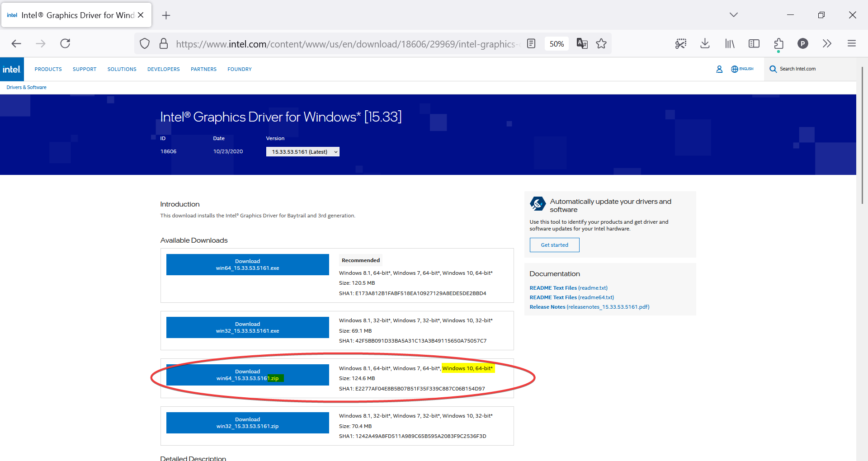Show more tools overflow chevron
This screenshot has width=868, height=461.
click(827, 43)
